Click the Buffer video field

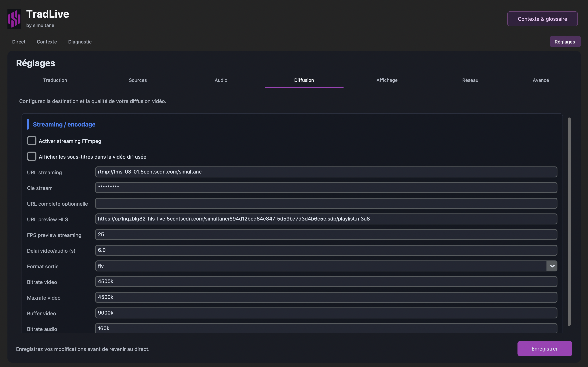click(x=326, y=313)
